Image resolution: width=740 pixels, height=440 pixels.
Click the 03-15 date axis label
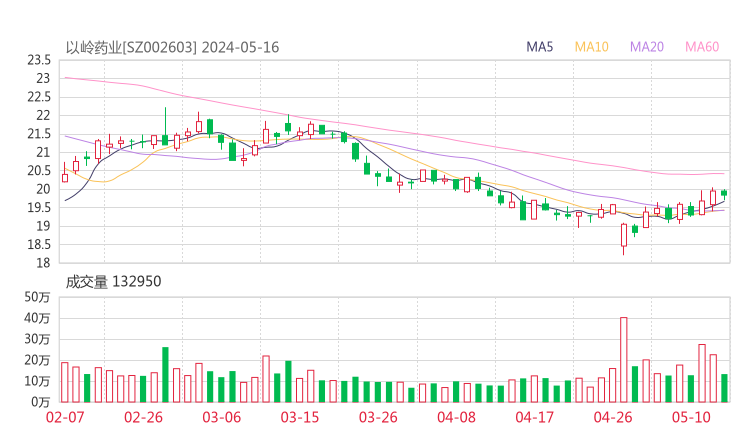300,417
